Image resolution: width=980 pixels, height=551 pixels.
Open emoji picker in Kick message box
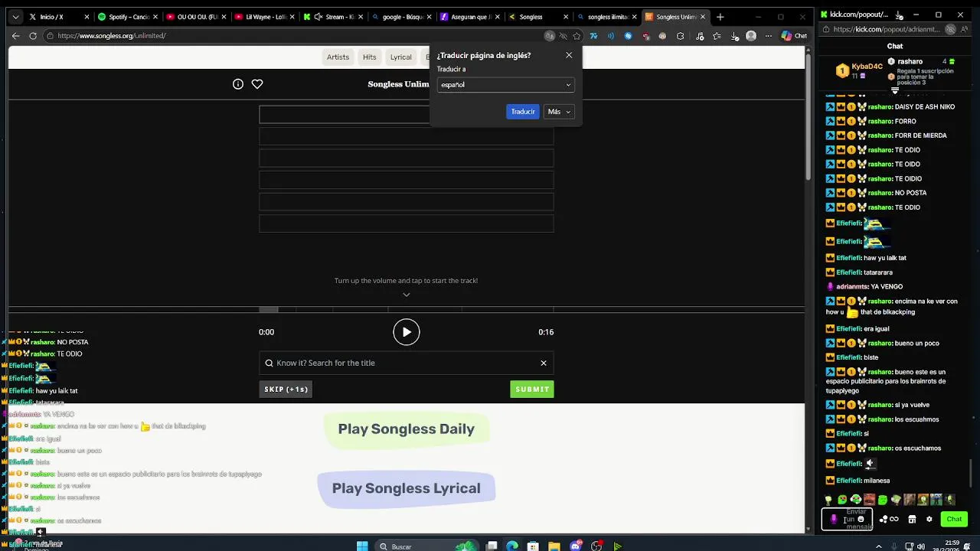[x=861, y=519]
